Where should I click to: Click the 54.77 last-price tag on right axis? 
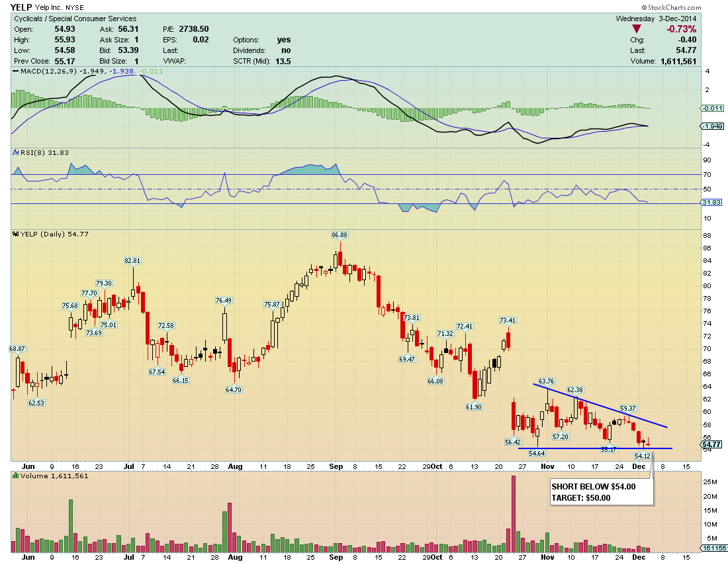(x=711, y=444)
